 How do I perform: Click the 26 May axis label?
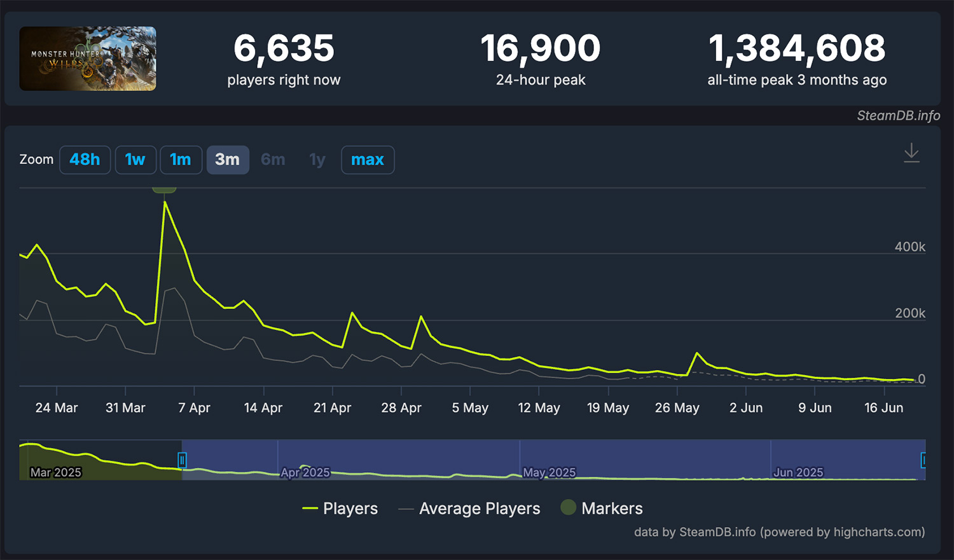(677, 408)
